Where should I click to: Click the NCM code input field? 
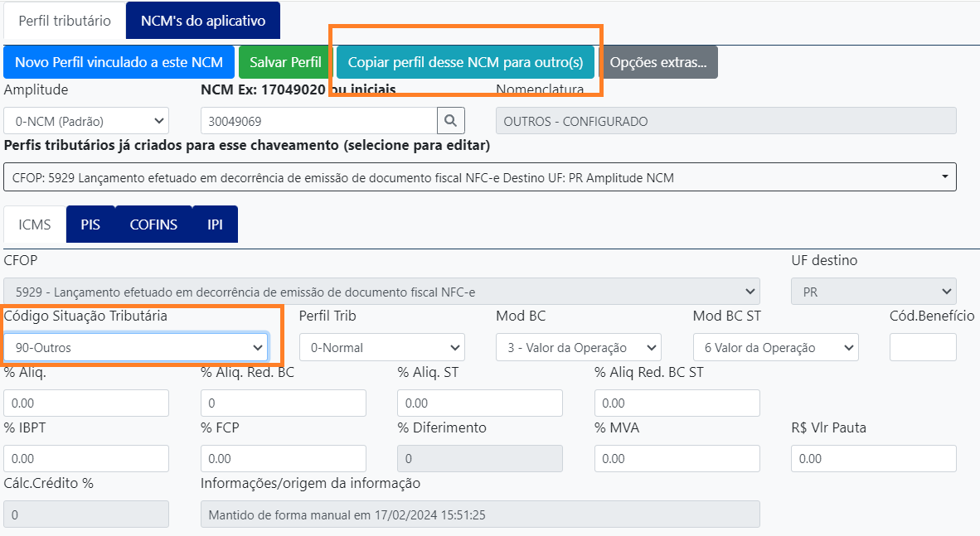point(318,121)
